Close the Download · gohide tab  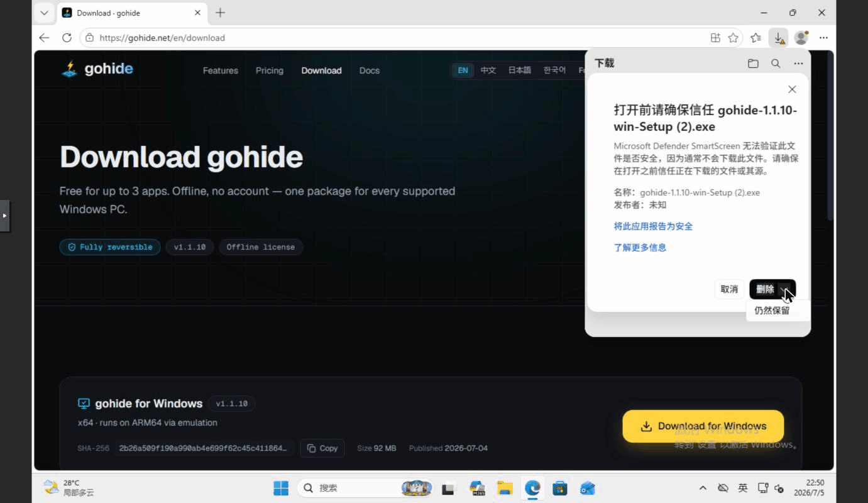tap(197, 13)
